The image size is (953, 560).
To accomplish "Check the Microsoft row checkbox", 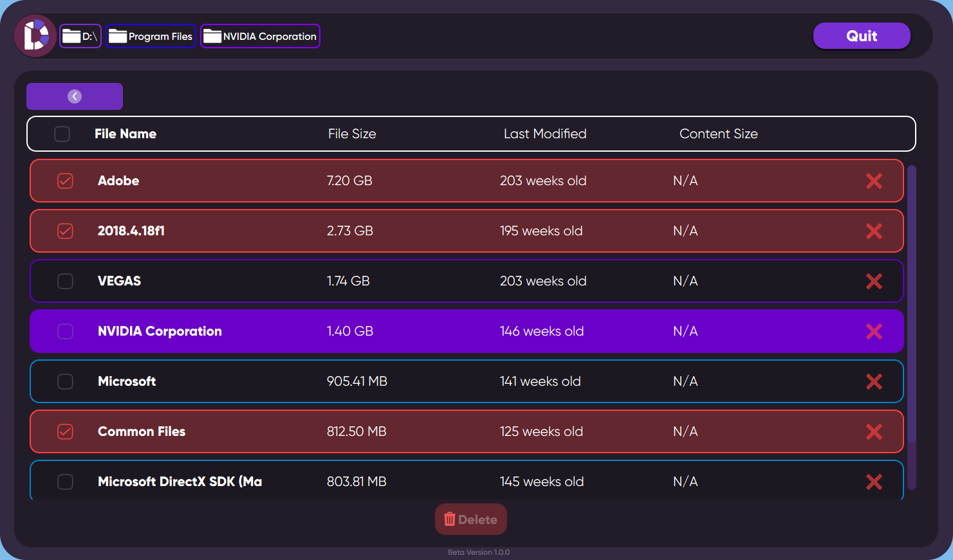I will pyautogui.click(x=65, y=381).
